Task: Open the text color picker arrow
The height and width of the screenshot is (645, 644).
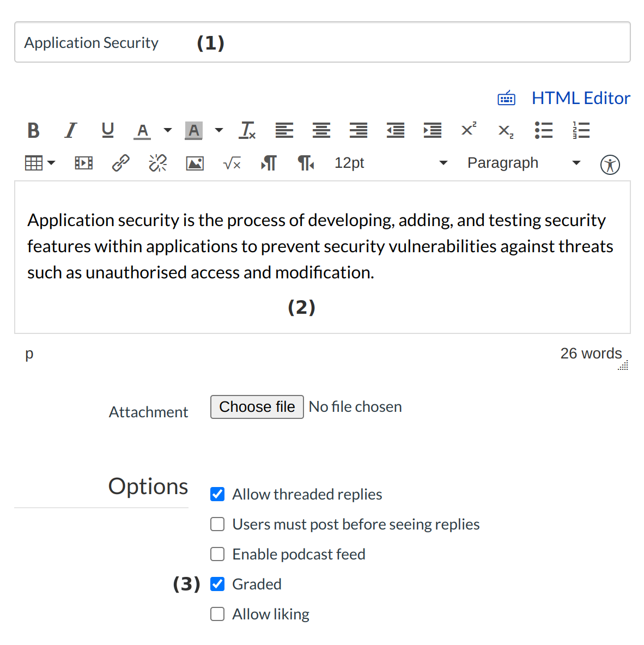Action: [x=168, y=130]
